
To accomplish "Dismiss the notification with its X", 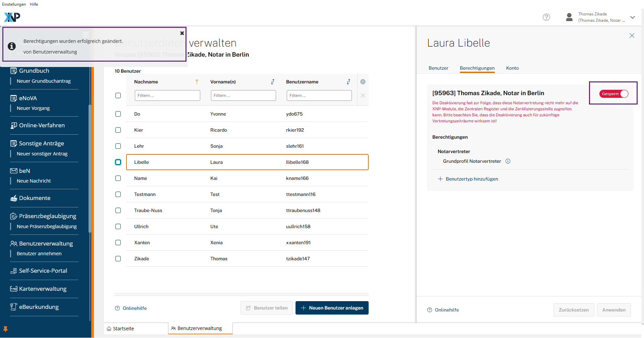I will pyautogui.click(x=182, y=33).
